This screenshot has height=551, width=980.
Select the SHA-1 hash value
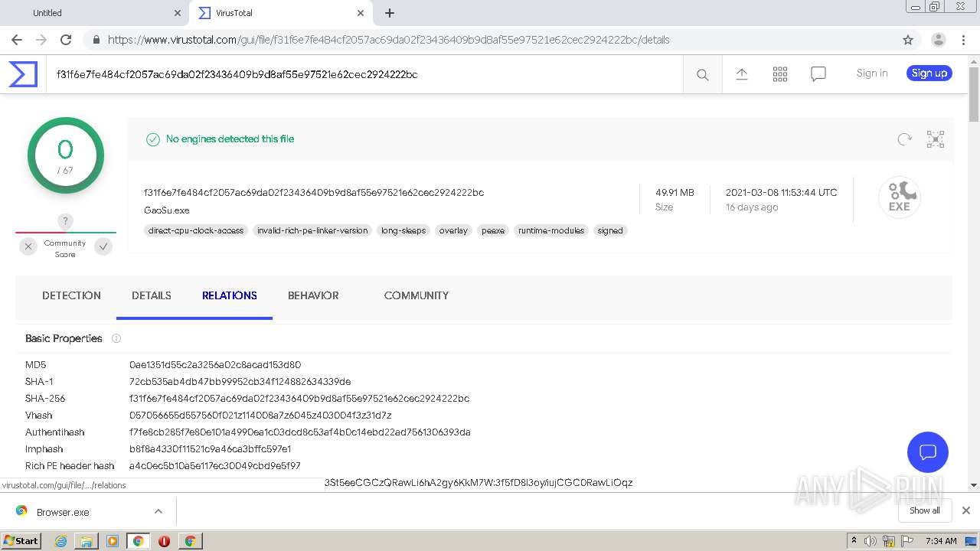pos(240,382)
